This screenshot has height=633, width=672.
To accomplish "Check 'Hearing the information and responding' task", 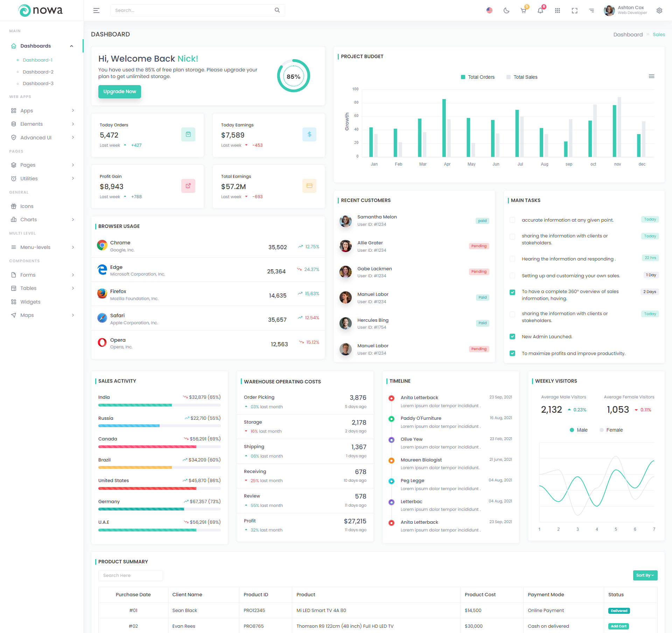I will (x=512, y=259).
